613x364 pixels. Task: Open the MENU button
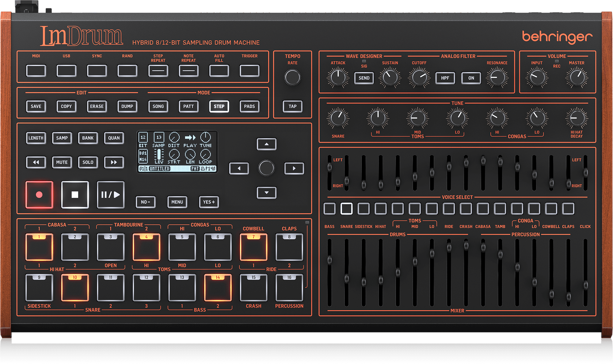tap(177, 202)
